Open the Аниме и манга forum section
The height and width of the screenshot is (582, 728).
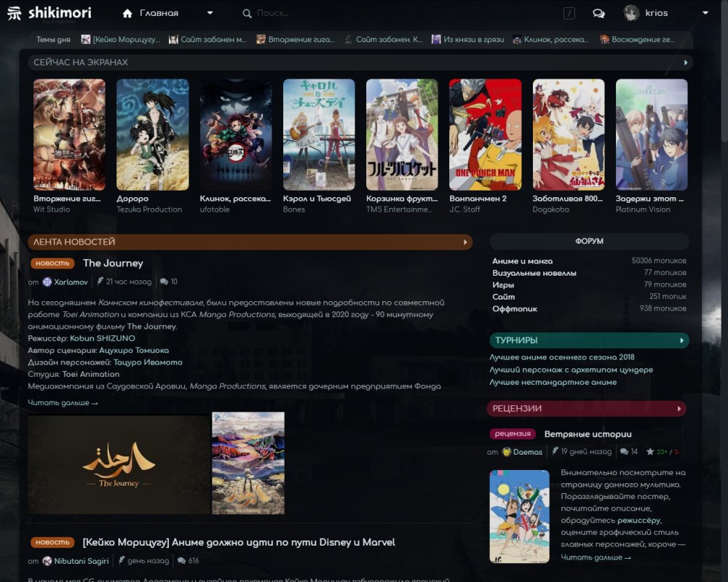[522, 261]
